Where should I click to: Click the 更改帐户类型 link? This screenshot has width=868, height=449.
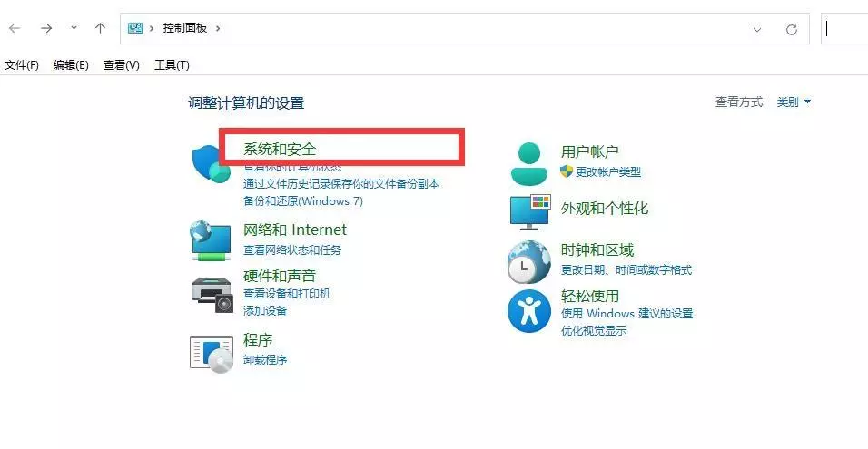click(x=607, y=171)
